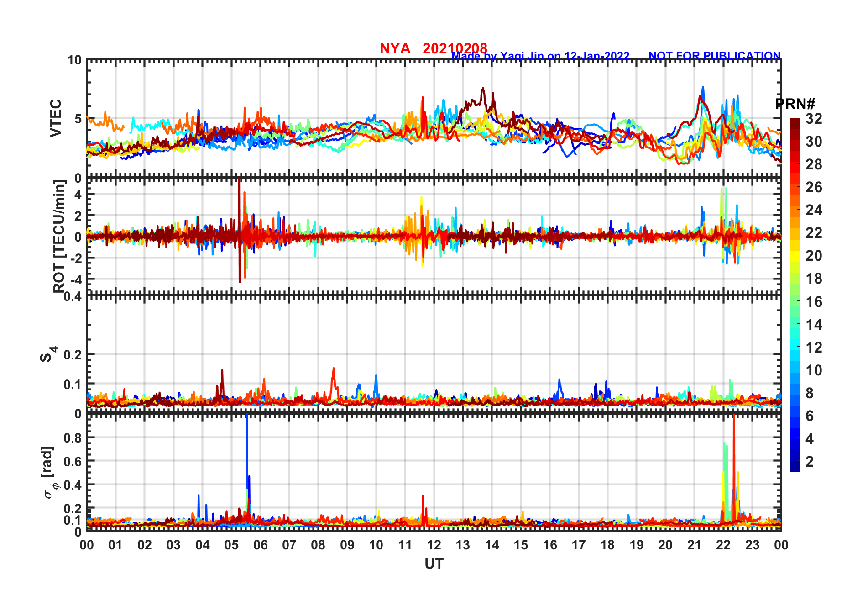Select the "-2" tick on the ROT axis

[x=76, y=258]
